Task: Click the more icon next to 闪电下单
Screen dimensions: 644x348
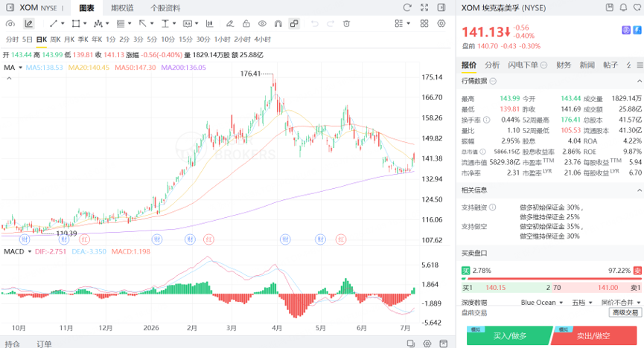Action: click(543, 65)
